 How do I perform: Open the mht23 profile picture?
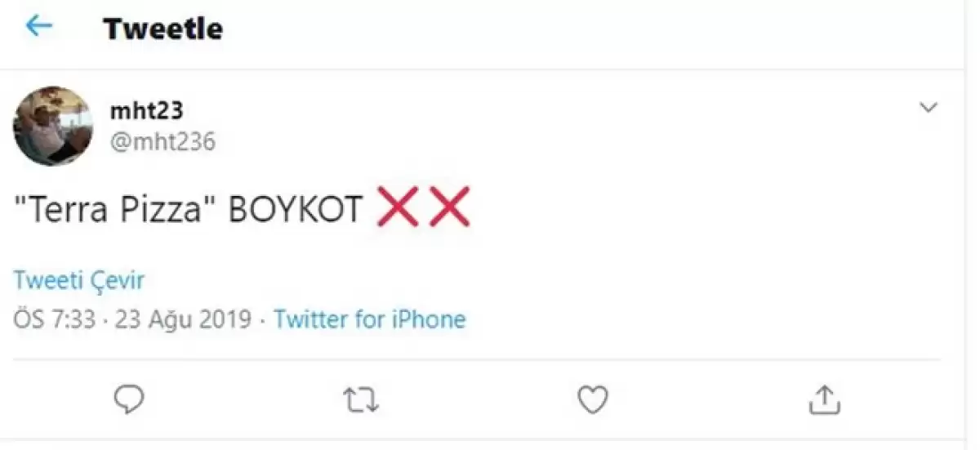tap(53, 126)
